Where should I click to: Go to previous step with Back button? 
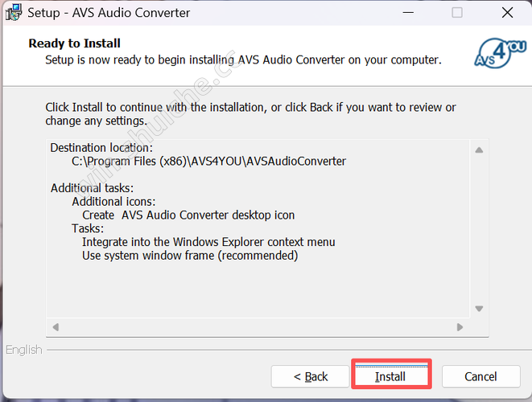310,376
